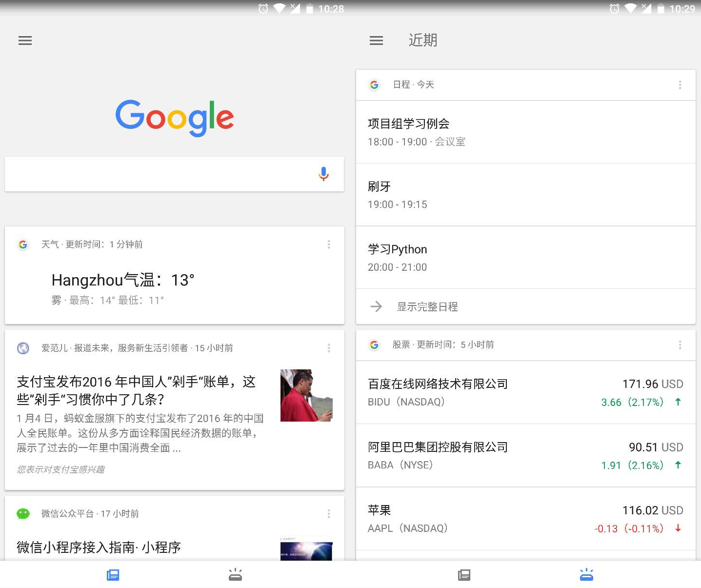Open 微信小程序接入指南 article
The width and height of the screenshot is (701, 588).
[99, 547]
